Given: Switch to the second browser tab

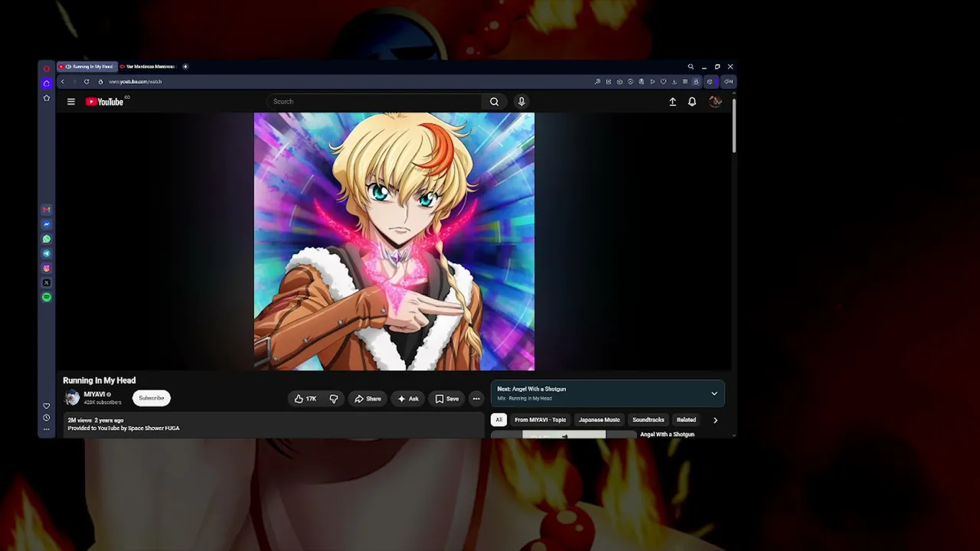Looking at the screenshot, I should 148,67.
